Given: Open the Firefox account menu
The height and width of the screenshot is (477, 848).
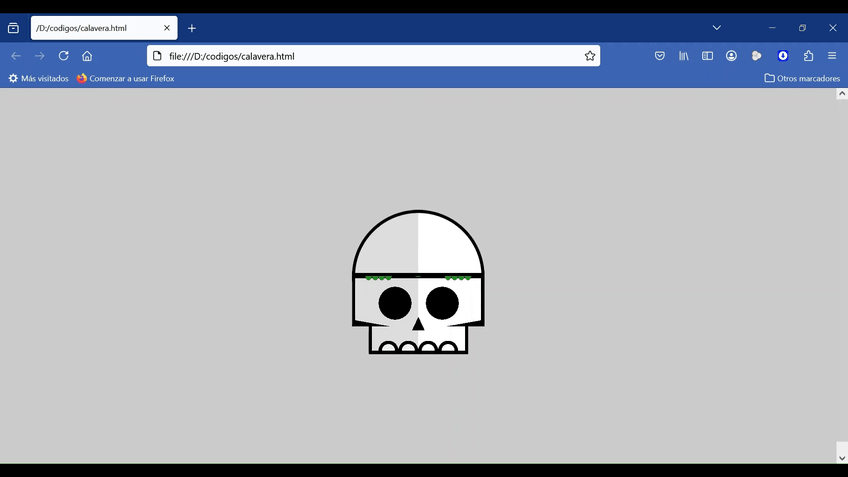Looking at the screenshot, I should [731, 56].
